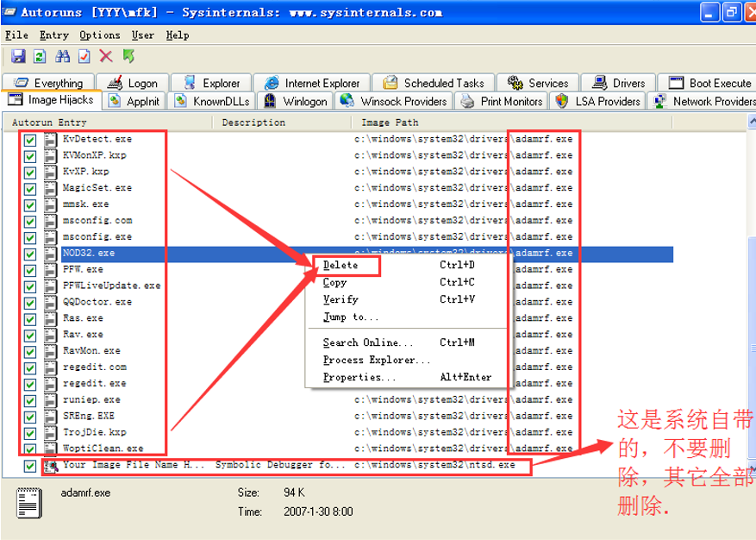The height and width of the screenshot is (540, 756).
Task: Toggle the checkbox for QQDoctor.exe
Action: (30, 303)
